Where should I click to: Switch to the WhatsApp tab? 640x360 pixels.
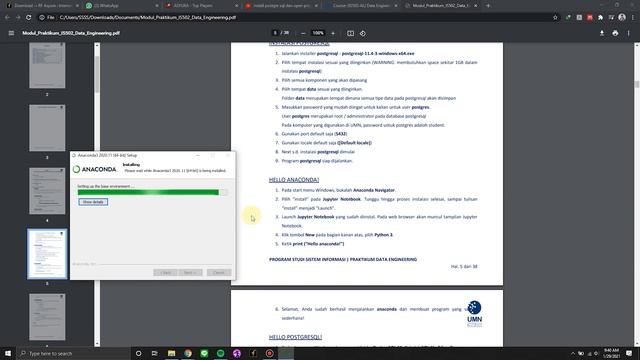point(121,6)
